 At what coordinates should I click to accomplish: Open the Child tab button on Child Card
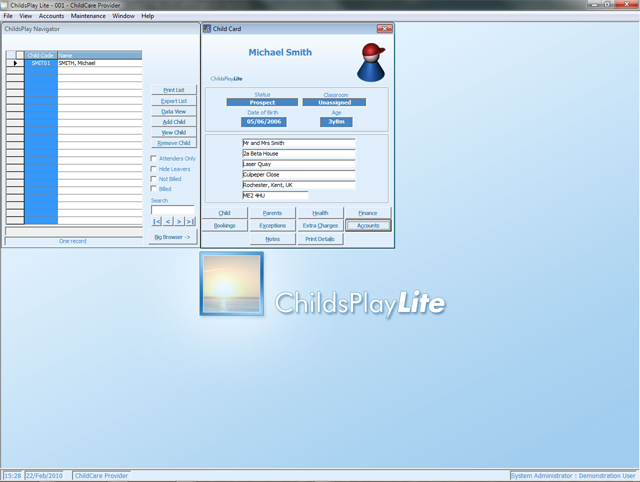224,213
